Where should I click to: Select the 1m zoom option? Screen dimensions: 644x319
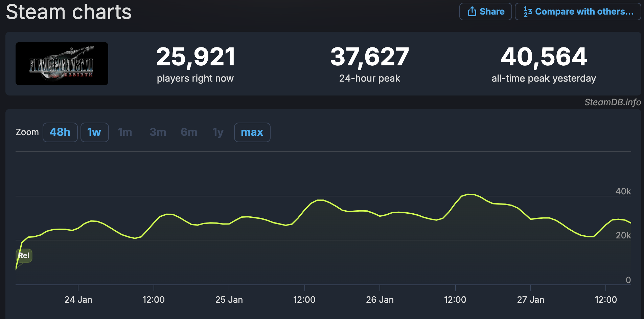[x=125, y=132]
